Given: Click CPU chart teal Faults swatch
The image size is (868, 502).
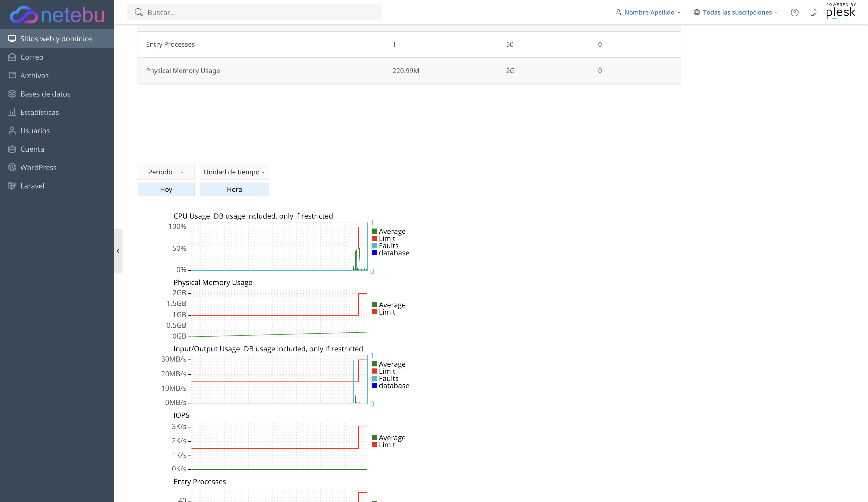Looking at the screenshot, I should 374,246.
